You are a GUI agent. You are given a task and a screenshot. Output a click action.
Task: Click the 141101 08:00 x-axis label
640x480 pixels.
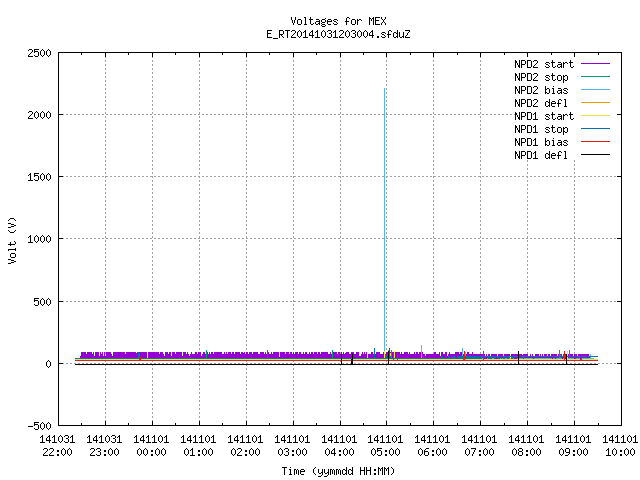(527, 446)
